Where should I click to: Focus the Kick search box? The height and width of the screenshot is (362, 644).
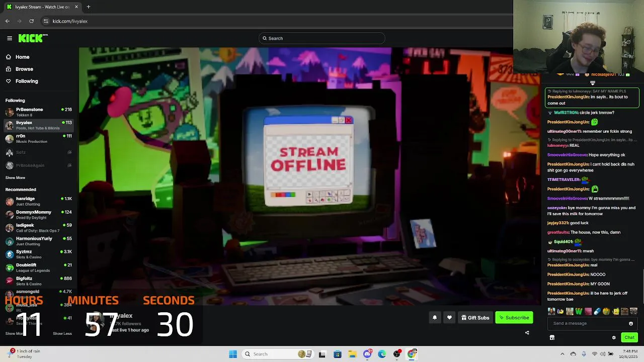click(322, 38)
